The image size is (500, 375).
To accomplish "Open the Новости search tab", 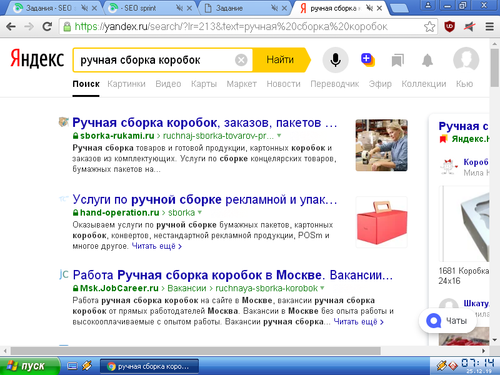I will pyautogui.click(x=283, y=84).
